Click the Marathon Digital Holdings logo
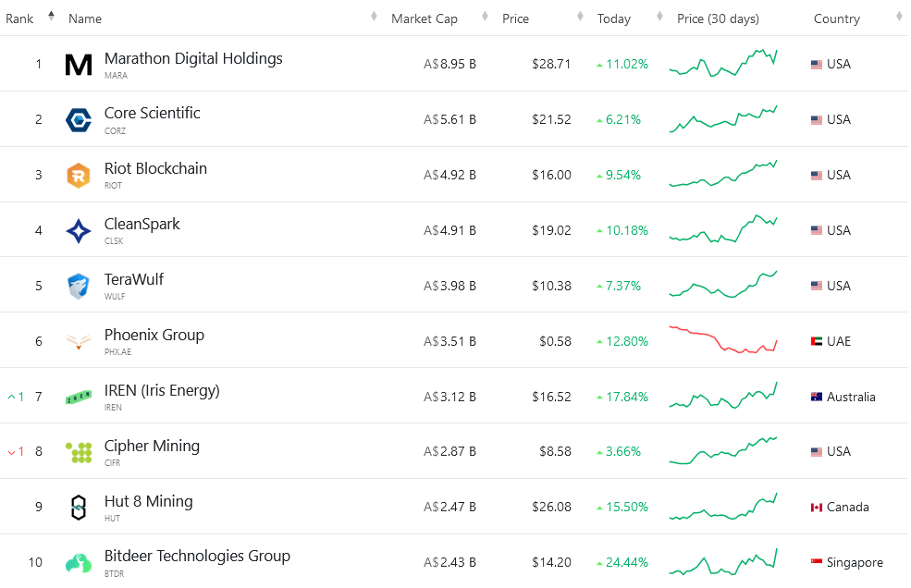Viewport: 911px width, 588px height. click(79, 65)
